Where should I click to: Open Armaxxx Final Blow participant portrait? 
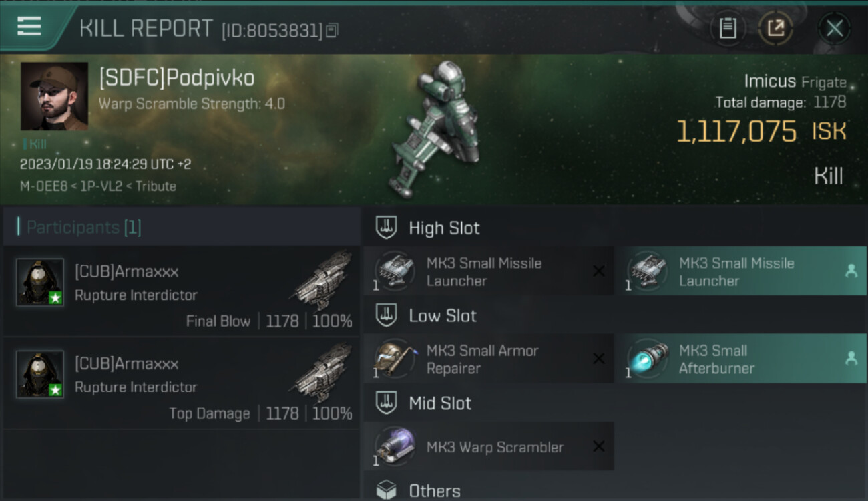pos(40,282)
